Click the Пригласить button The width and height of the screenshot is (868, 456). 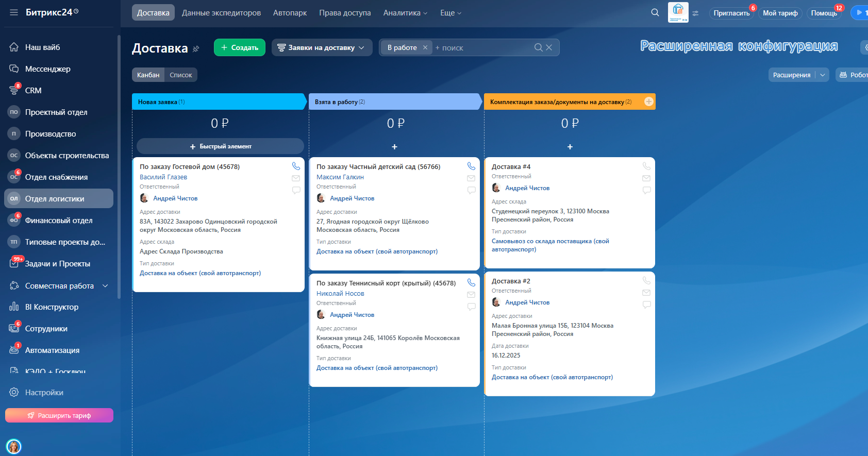(731, 13)
